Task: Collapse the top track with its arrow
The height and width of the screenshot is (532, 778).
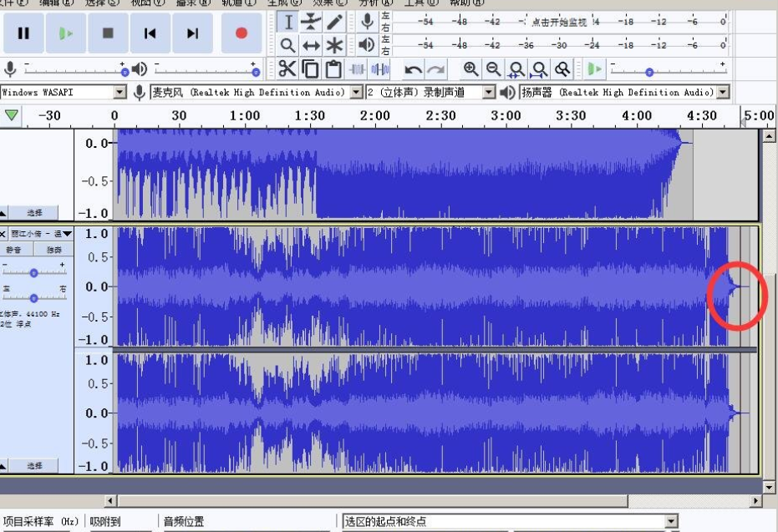Action: [x=3, y=213]
